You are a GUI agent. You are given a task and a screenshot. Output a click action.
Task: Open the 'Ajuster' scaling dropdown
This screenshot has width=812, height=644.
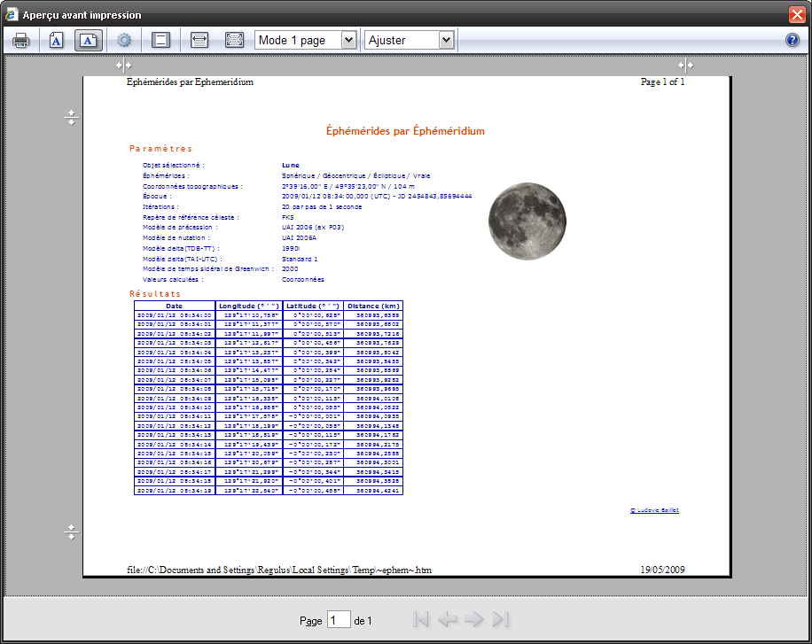coord(410,40)
